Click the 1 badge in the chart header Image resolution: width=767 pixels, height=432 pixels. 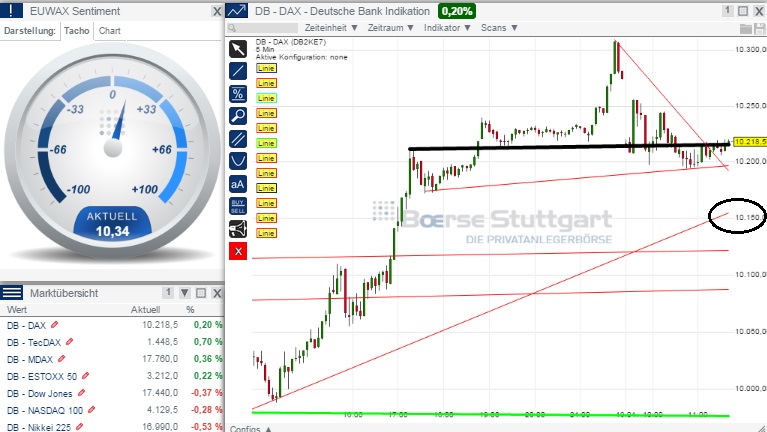click(x=727, y=11)
